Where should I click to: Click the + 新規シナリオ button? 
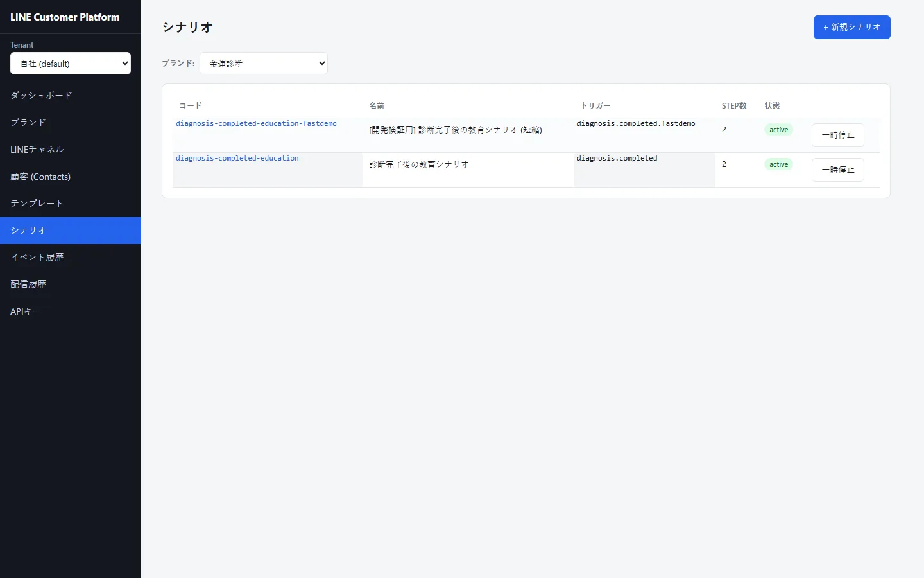coord(851,27)
